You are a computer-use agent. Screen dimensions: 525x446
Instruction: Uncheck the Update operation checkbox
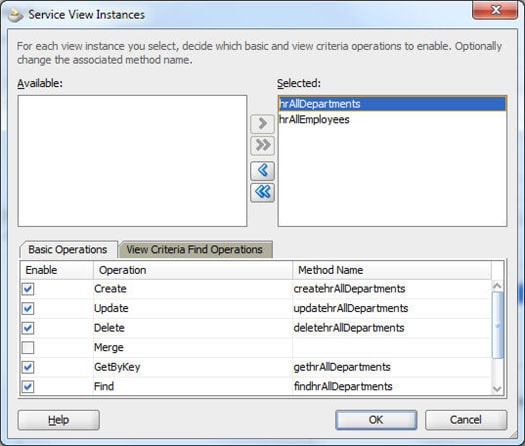coord(28,308)
